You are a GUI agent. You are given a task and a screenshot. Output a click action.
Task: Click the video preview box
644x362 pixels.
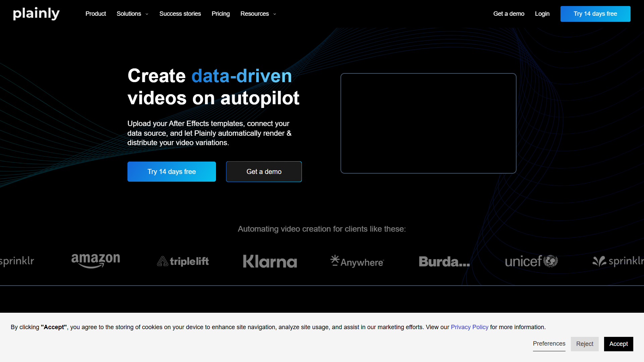428,123
